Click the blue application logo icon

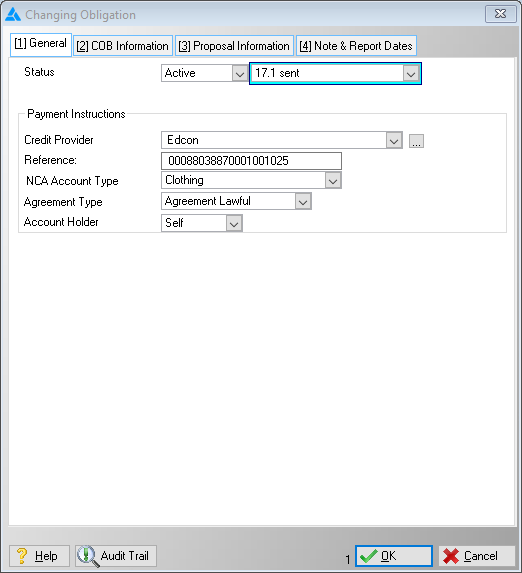tap(13, 15)
